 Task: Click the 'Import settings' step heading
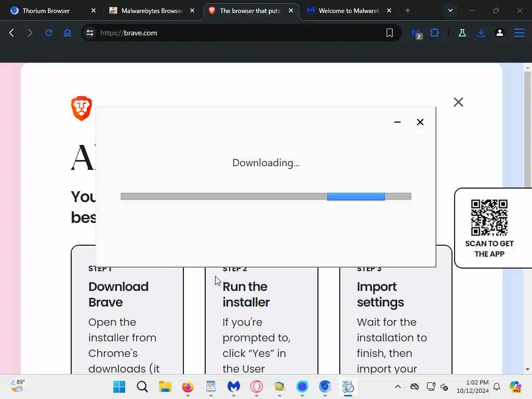[x=380, y=295]
